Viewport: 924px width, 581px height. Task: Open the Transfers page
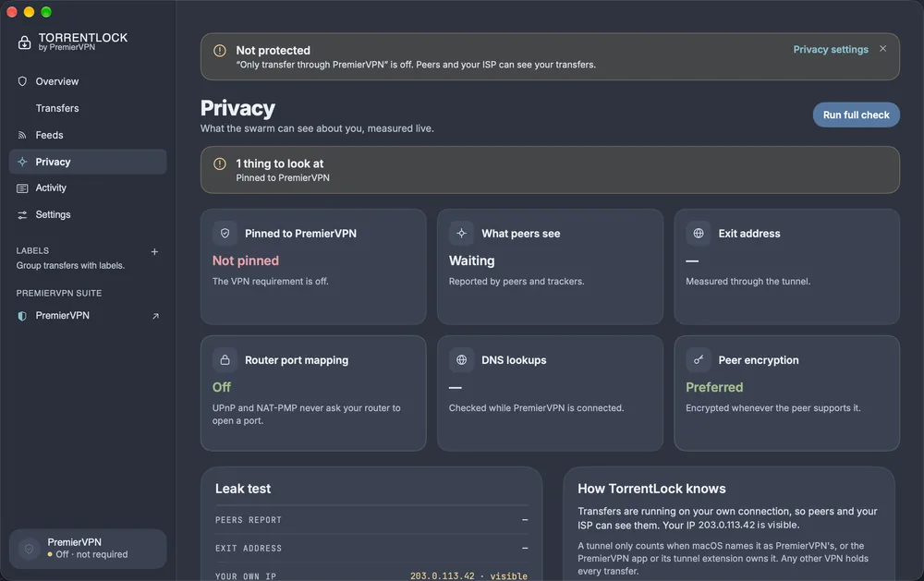pyautogui.click(x=88, y=108)
